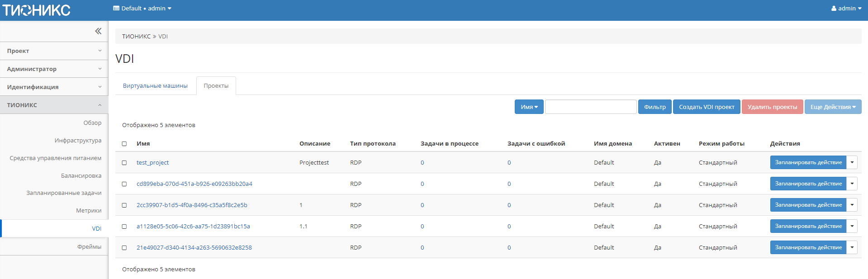Image resolution: width=868 pixels, height=279 pixels.
Task: Switch to Виртуальные машины tab
Action: 155,86
